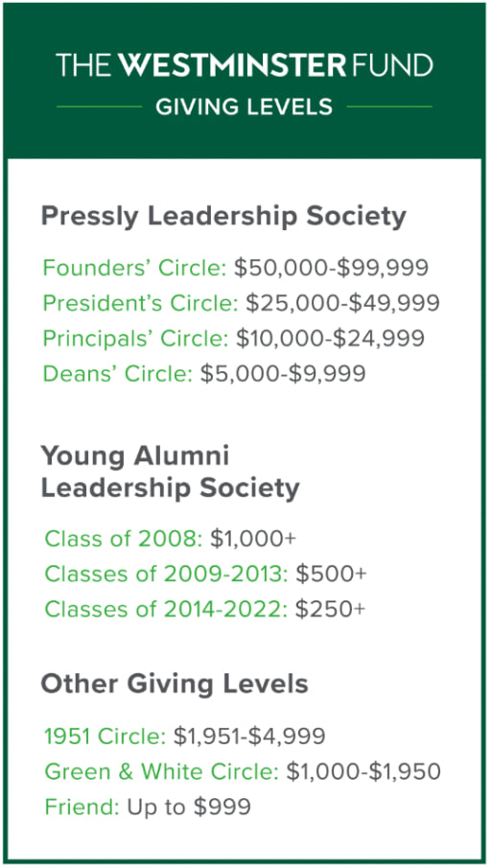
Task: Click the 1951 Circle label
Action: click(x=105, y=737)
